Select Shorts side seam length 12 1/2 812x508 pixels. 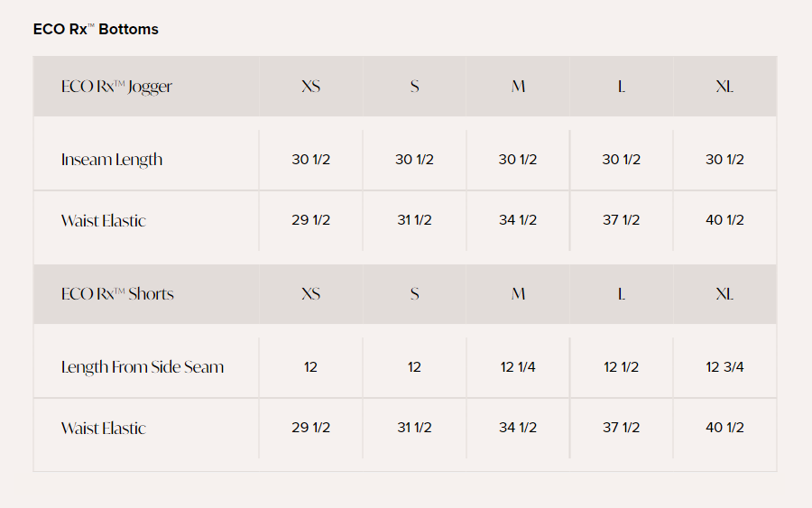click(x=622, y=367)
